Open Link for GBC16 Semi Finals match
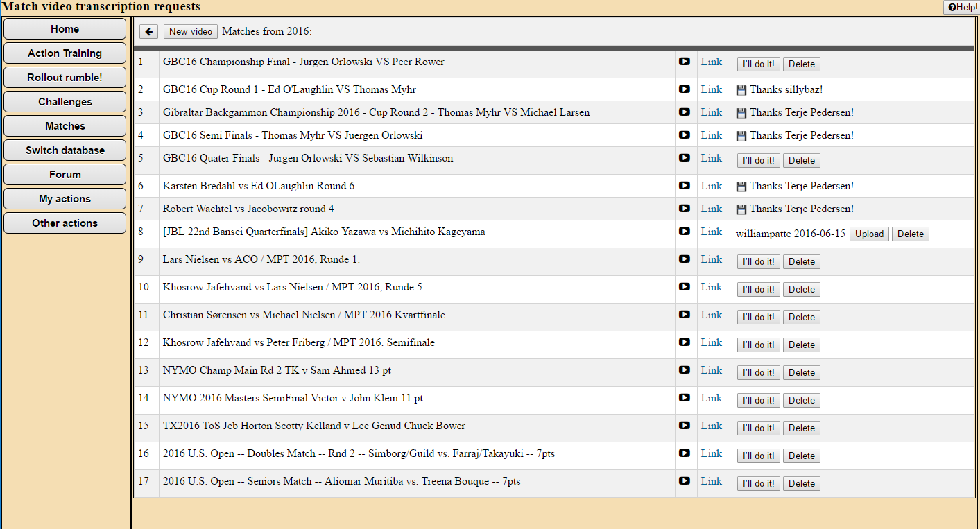 [x=712, y=135]
